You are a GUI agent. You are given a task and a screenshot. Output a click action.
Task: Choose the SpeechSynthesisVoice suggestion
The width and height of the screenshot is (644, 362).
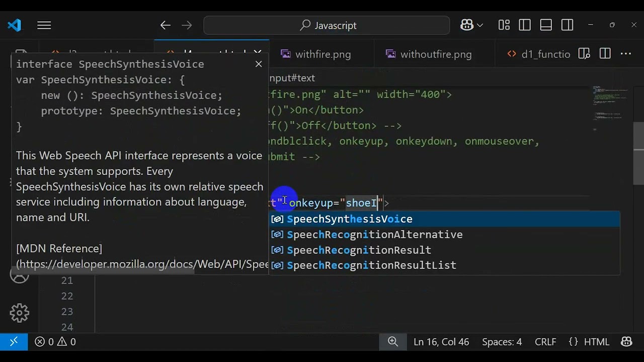click(x=445, y=219)
